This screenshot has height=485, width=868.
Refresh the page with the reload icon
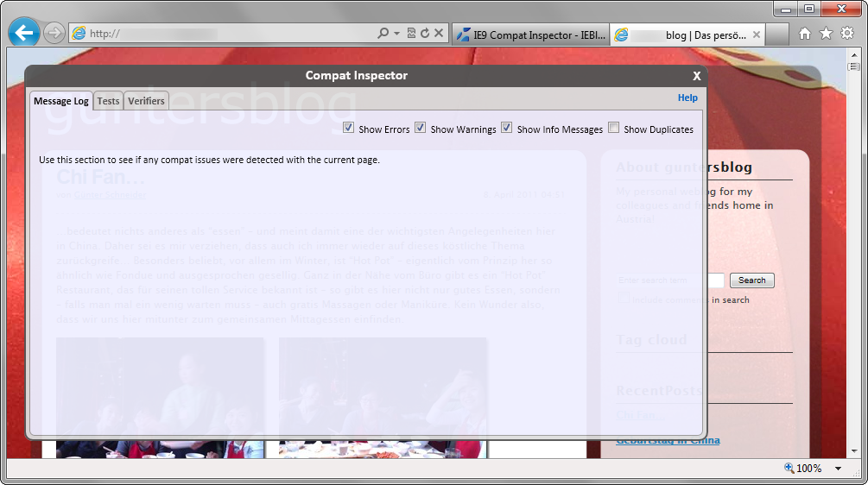tap(424, 34)
